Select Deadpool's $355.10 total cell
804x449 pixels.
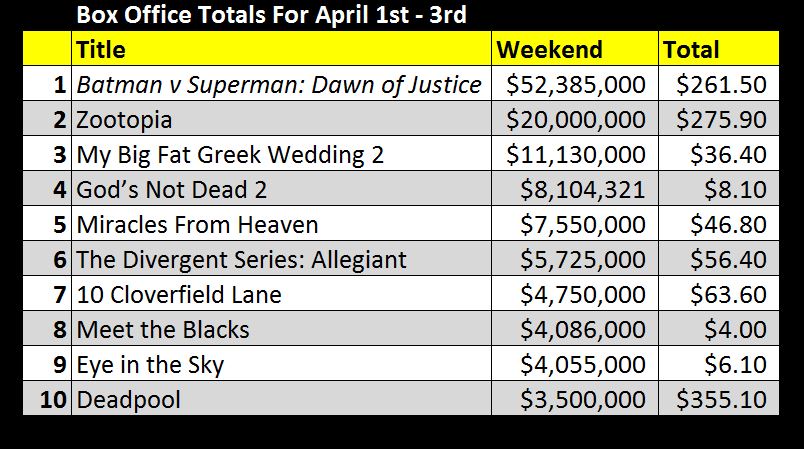[721, 400]
